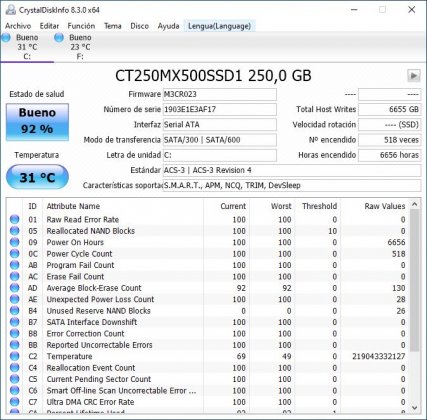Screen dimensions: 427x420
Task: Select the F: disk tab at 23 °C
Action: [x=80, y=47]
